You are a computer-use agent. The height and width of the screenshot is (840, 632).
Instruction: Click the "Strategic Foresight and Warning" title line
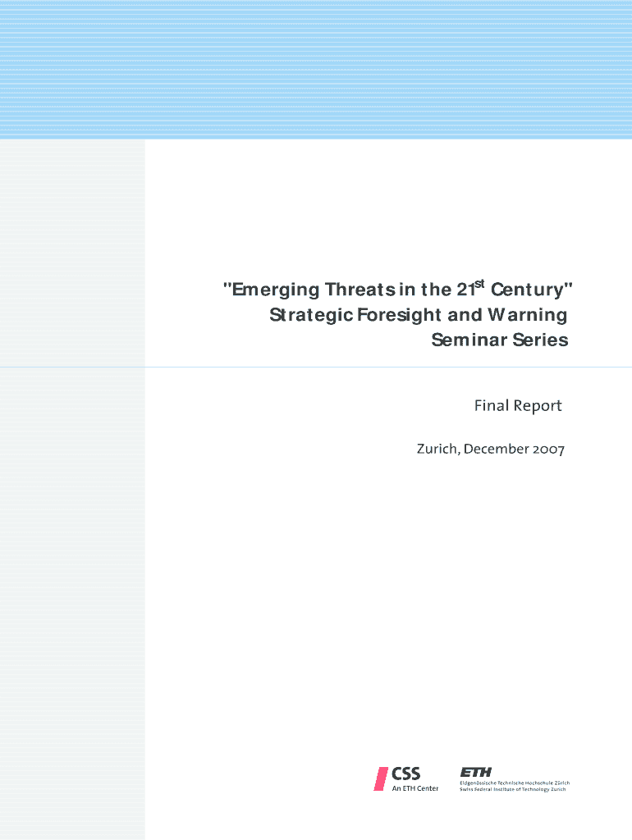point(418,315)
